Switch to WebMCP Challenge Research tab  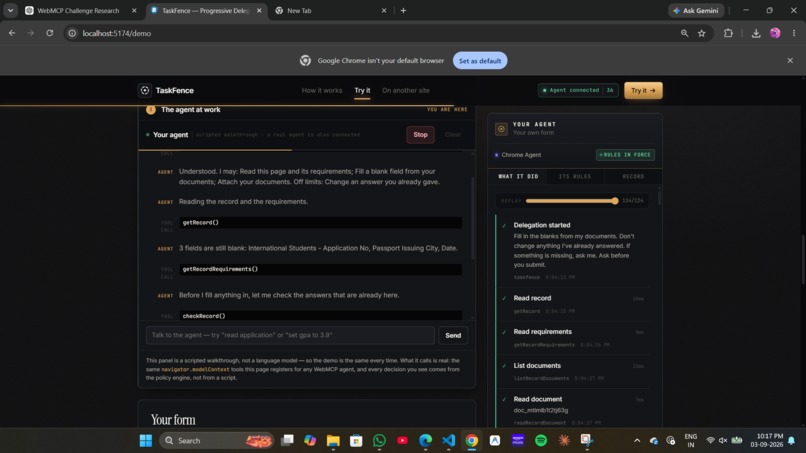tap(78, 10)
